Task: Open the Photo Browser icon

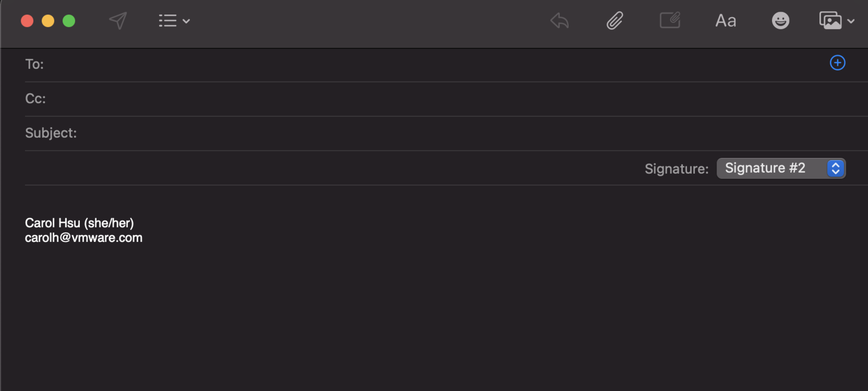Action: 830,20
